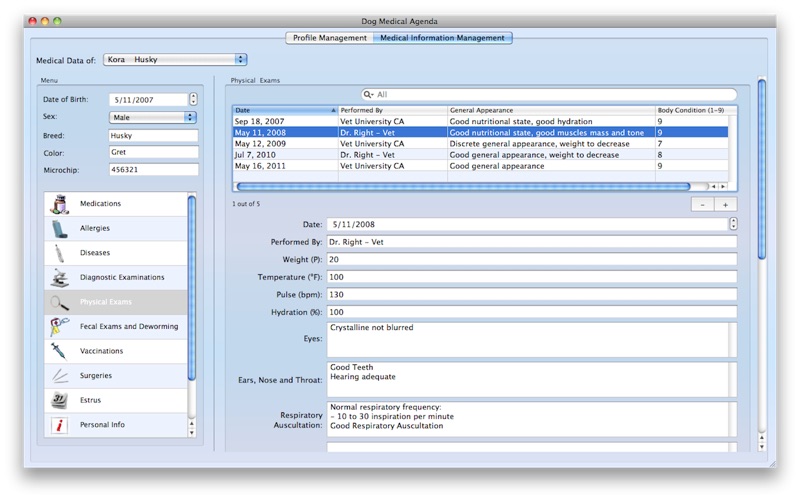Click the Weight (P) field
The image size is (800, 500).
click(x=532, y=260)
